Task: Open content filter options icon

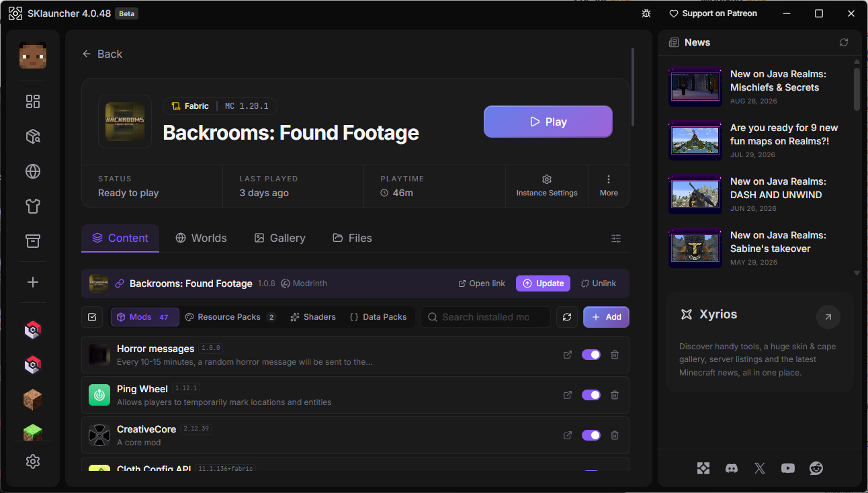Action: point(616,238)
